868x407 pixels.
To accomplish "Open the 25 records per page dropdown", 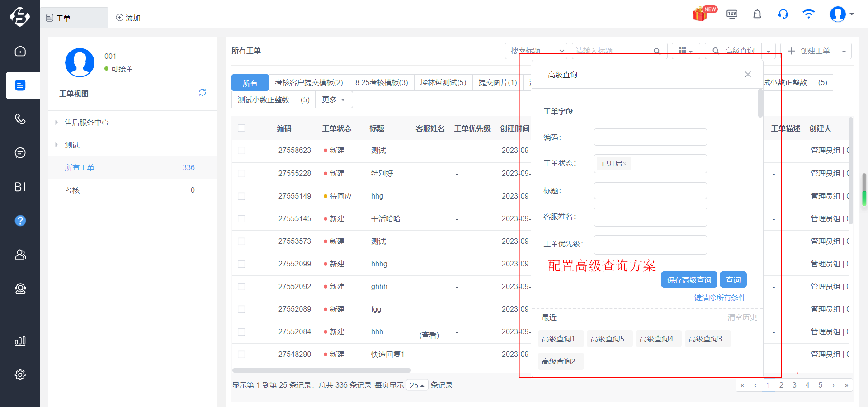I will point(417,385).
